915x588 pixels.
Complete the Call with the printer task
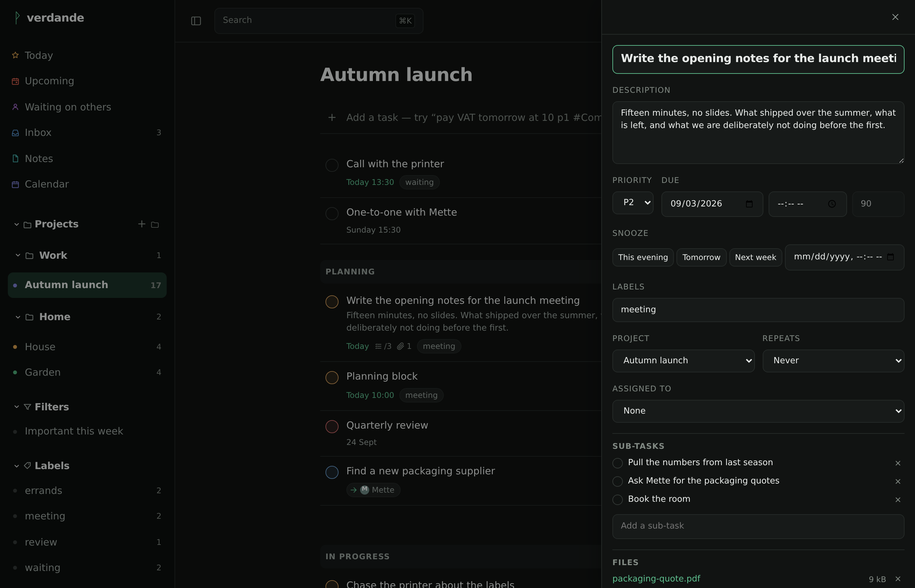click(332, 165)
